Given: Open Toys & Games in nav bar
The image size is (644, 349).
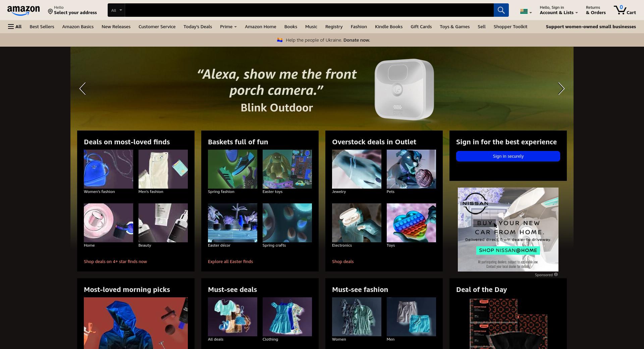Looking at the screenshot, I should pos(454,27).
